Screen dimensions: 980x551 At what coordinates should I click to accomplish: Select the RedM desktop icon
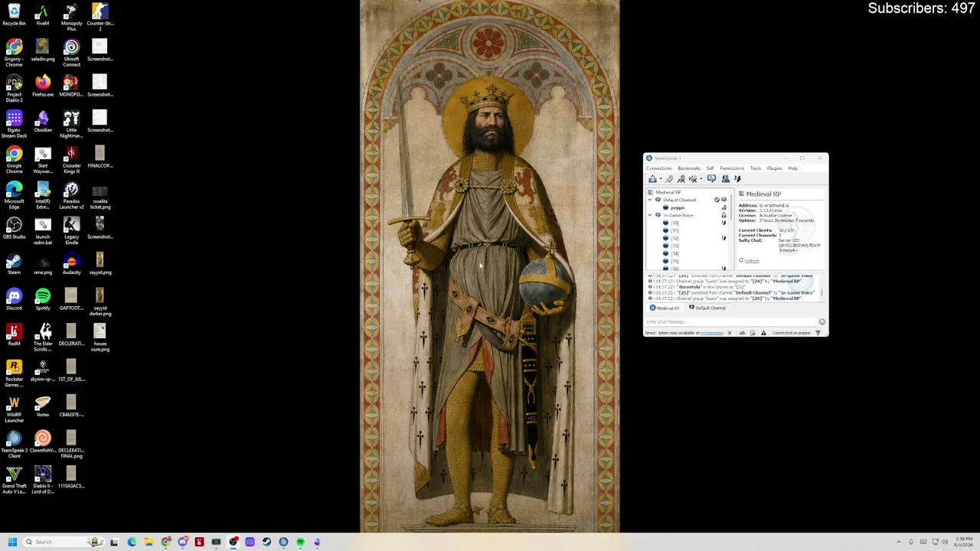click(14, 334)
